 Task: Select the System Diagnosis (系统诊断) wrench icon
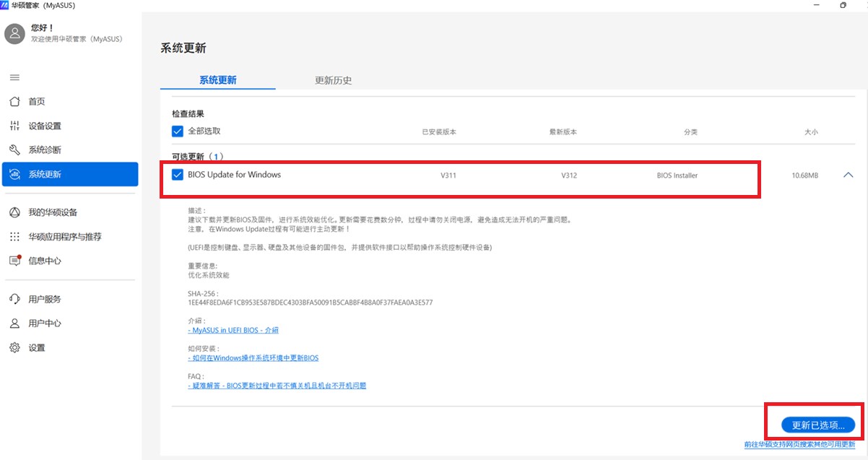point(14,150)
